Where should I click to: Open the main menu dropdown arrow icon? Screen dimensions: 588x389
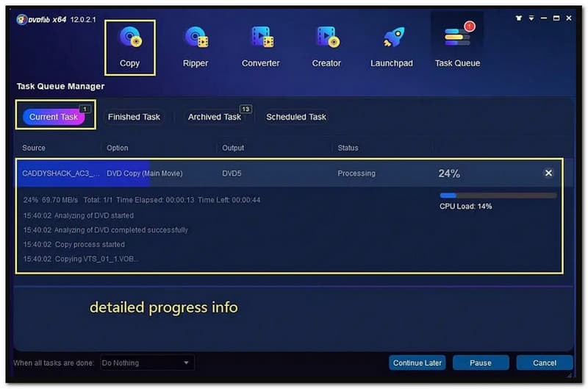pos(532,19)
